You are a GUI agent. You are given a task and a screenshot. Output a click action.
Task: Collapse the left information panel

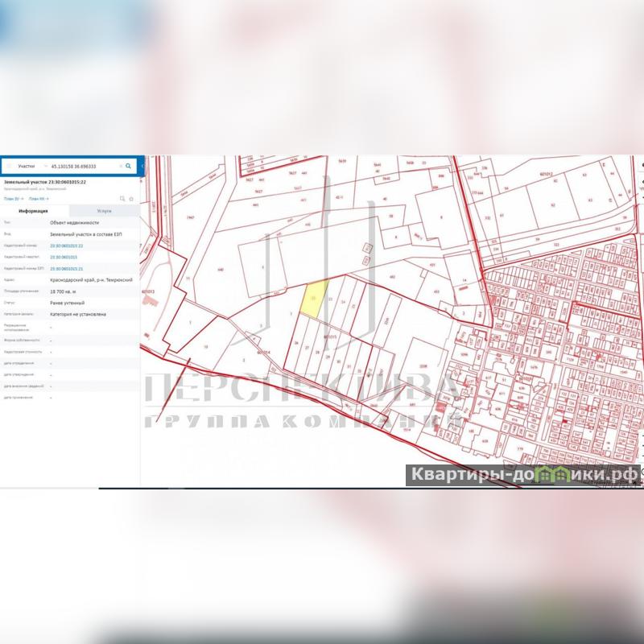point(142,166)
